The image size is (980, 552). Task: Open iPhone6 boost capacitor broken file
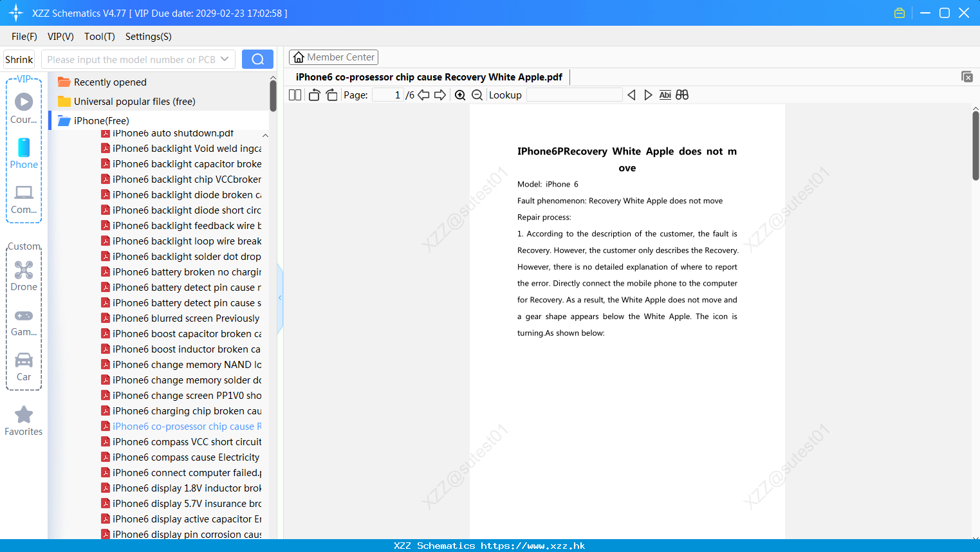pyautogui.click(x=181, y=334)
